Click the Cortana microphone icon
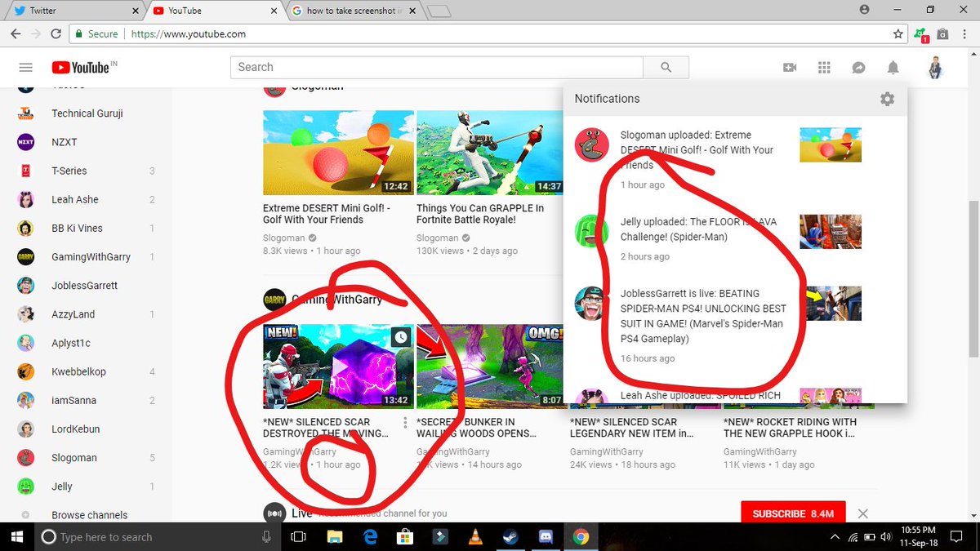The height and width of the screenshot is (551, 980). tap(266, 536)
